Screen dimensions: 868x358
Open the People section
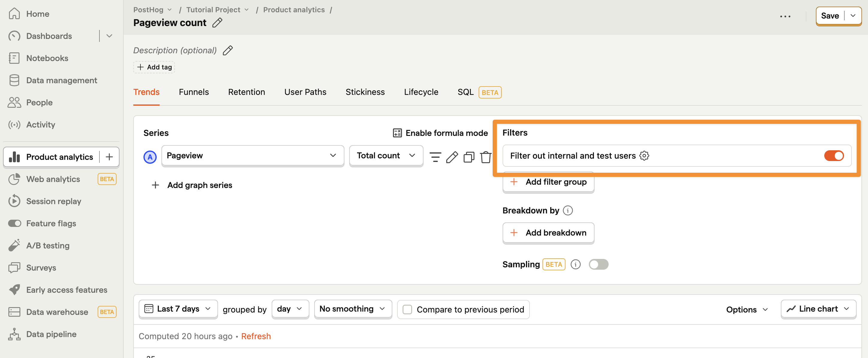tap(39, 102)
